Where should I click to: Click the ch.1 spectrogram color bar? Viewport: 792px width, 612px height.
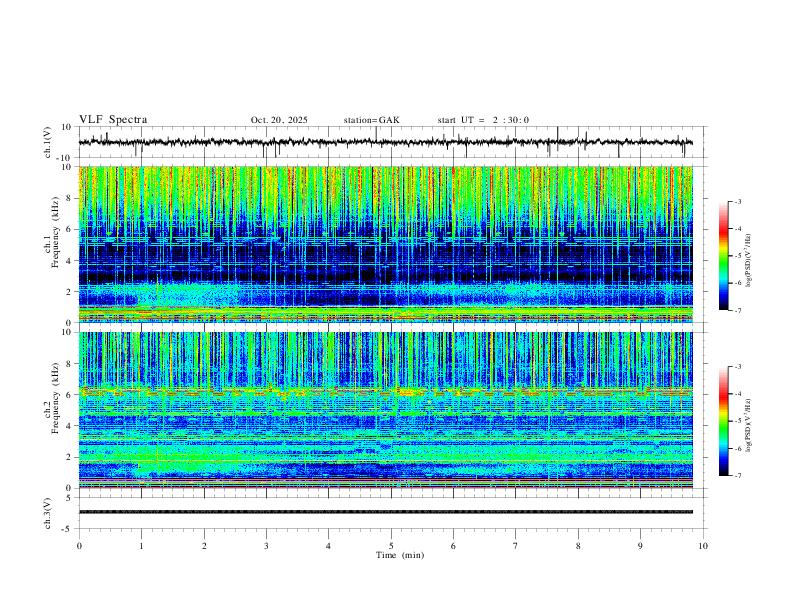tap(723, 256)
